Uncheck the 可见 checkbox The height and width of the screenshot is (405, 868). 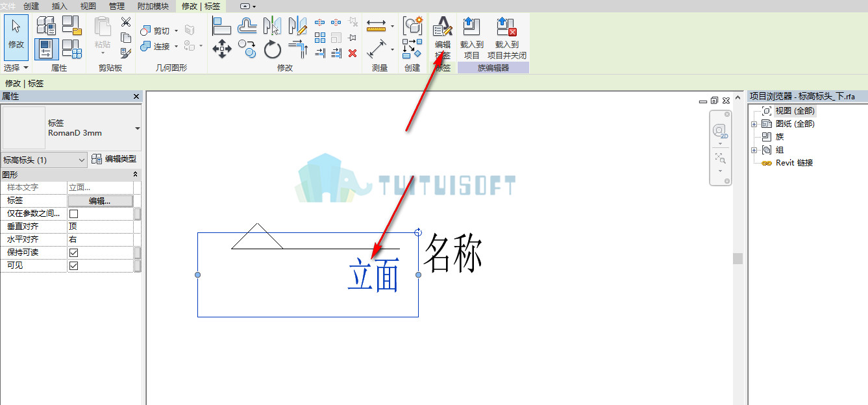[73, 265]
